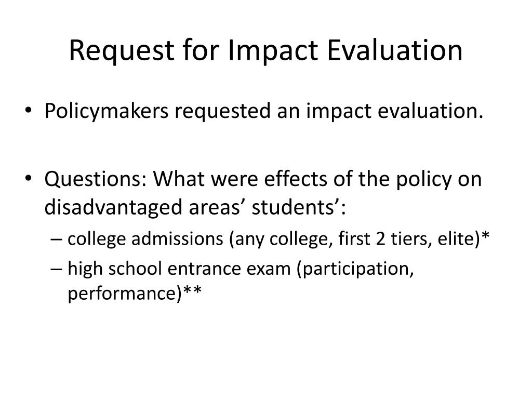
Task: Click the word 'Policymakers'
Action: [106, 111]
